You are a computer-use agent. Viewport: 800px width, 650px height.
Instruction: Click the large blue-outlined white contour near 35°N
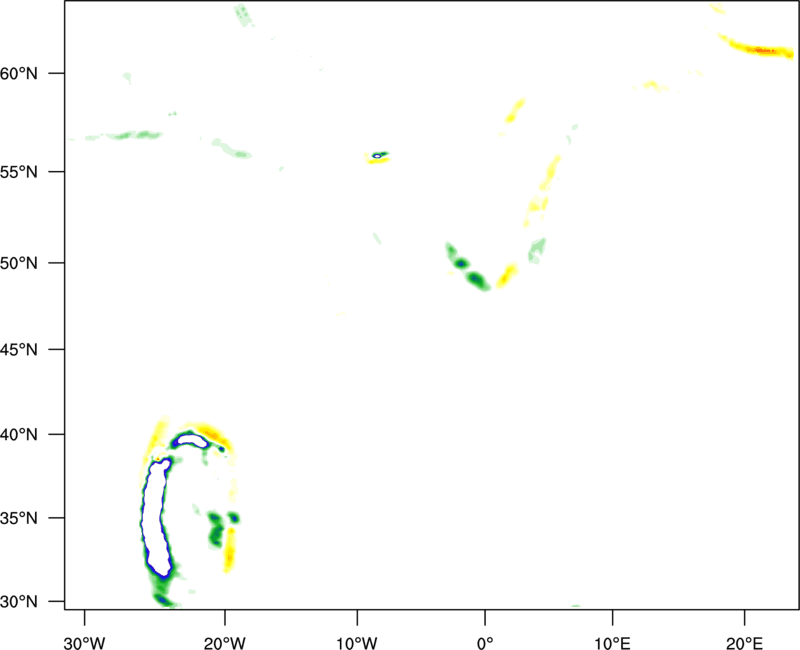[155, 518]
